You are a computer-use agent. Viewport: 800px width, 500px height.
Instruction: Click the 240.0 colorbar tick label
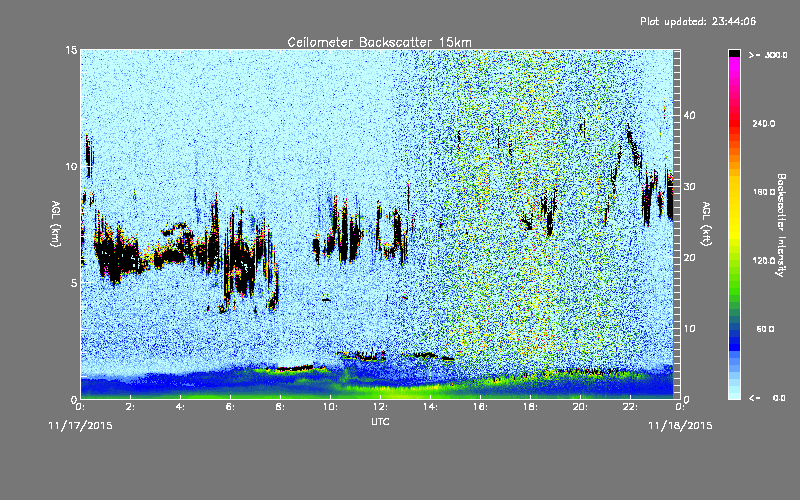(x=764, y=124)
